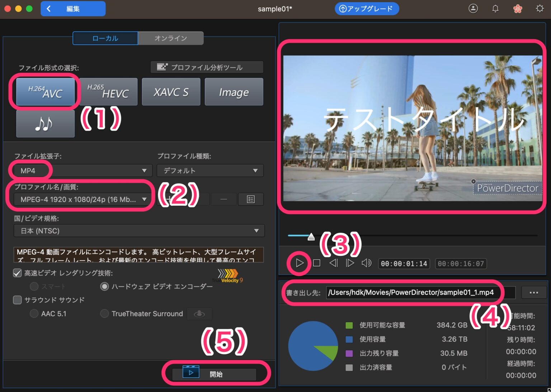Select the AAC 5.1 radio button
Image resolution: width=551 pixels, height=392 pixels.
point(34,313)
